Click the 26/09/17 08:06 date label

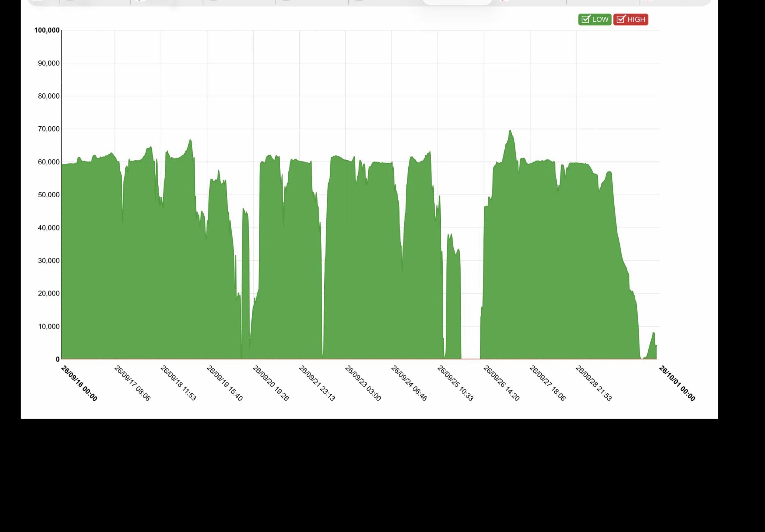click(x=132, y=384)
